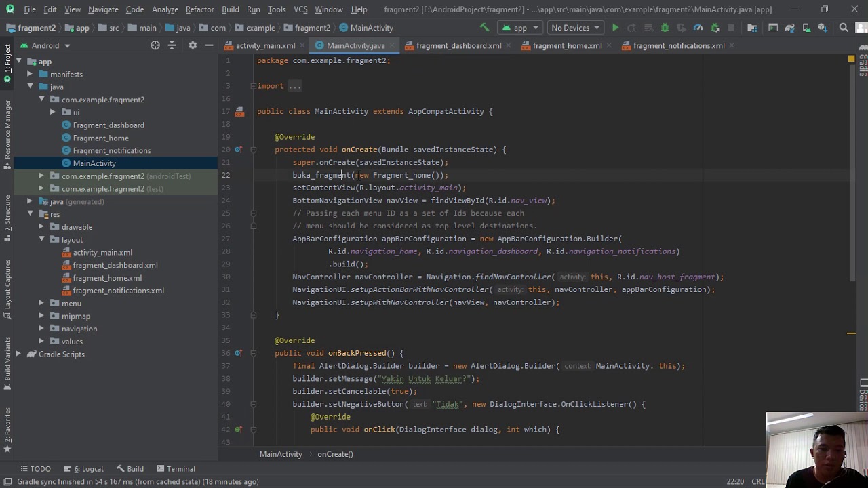868x488 pixels.
Task: Click the Apply Changes and Restart Activity icon
Action: click(631, 28)
